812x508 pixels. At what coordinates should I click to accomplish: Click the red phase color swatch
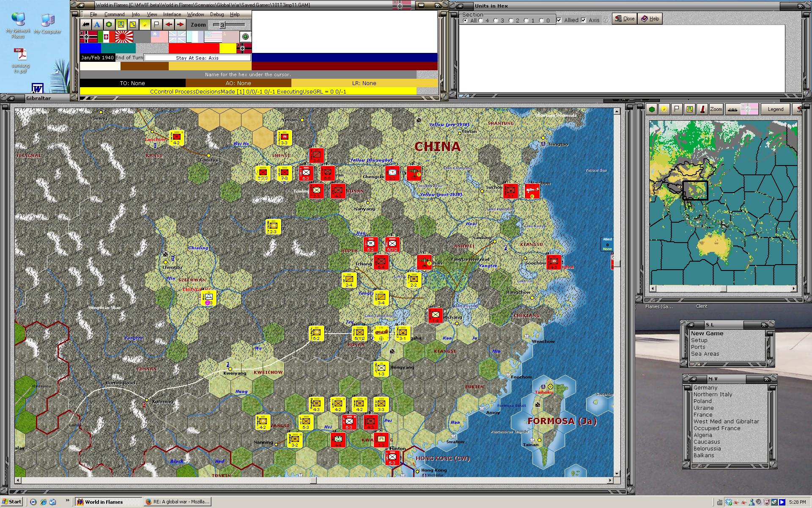(194, 48)
